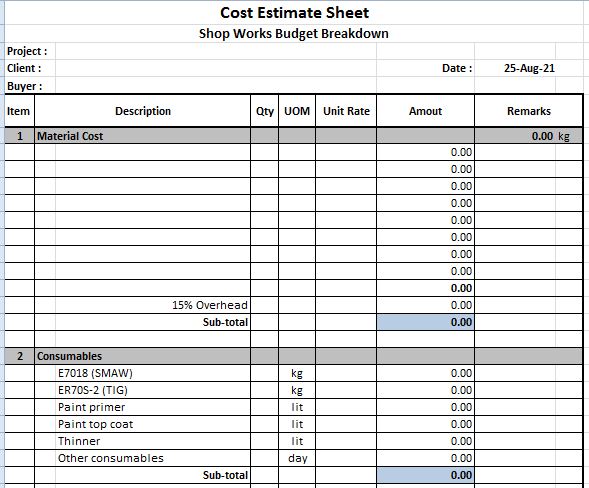Viewport: 589px width, 488px height.
Task: Select the lit UOM for Paint primer
Action: pyautogui.click(x=297, y=407)
